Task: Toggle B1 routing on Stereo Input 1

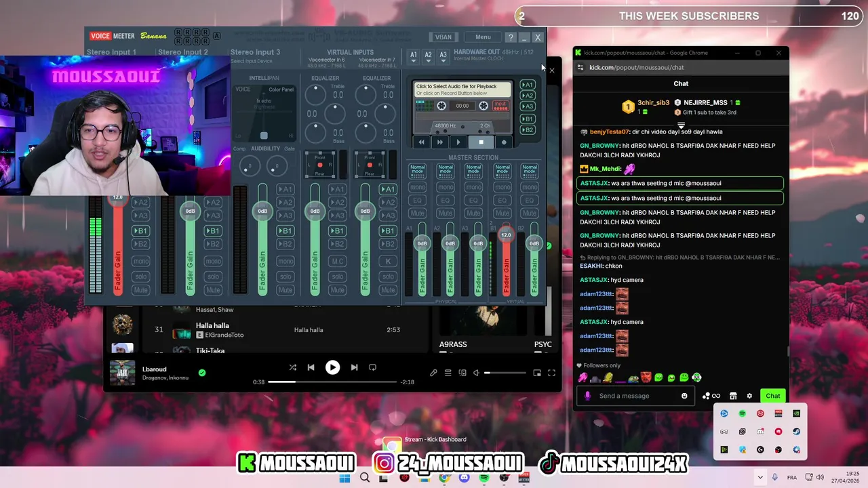Action: pos(140,230)
